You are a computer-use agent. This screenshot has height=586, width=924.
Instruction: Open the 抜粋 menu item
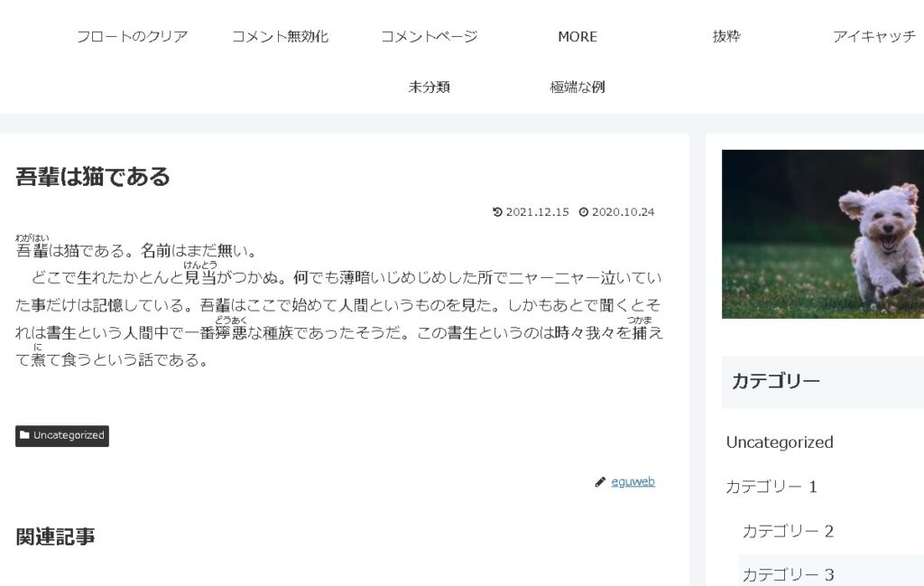(725, 37)
